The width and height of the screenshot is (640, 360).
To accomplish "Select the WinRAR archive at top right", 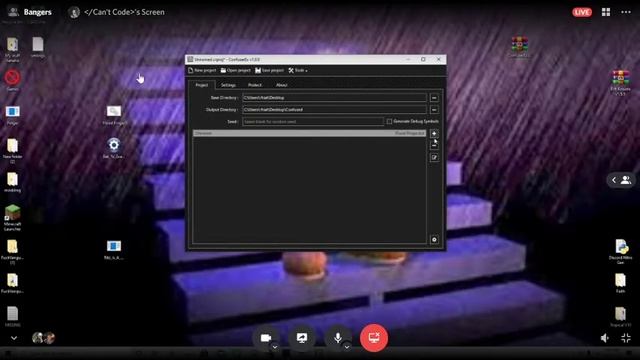I will point(519,46).
